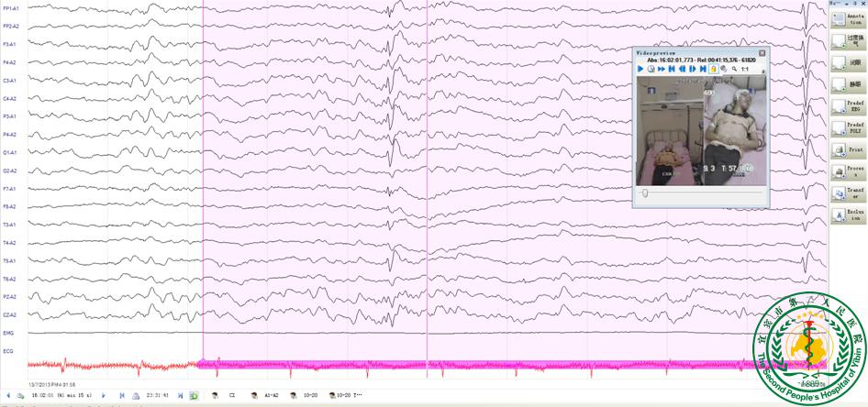Click the green icon in bottom navigation bar

click(x=194, y=395)
